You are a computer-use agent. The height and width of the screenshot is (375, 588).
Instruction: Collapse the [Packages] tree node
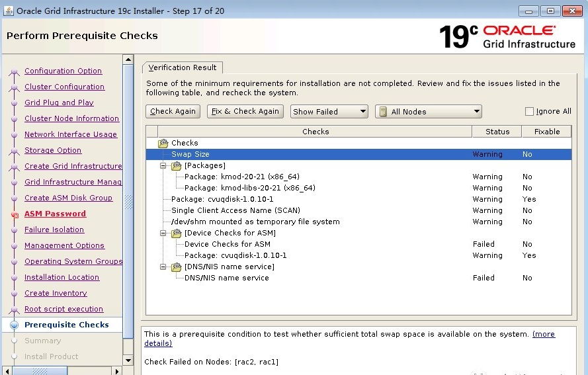pyautogui.click(x=163, y=165)
